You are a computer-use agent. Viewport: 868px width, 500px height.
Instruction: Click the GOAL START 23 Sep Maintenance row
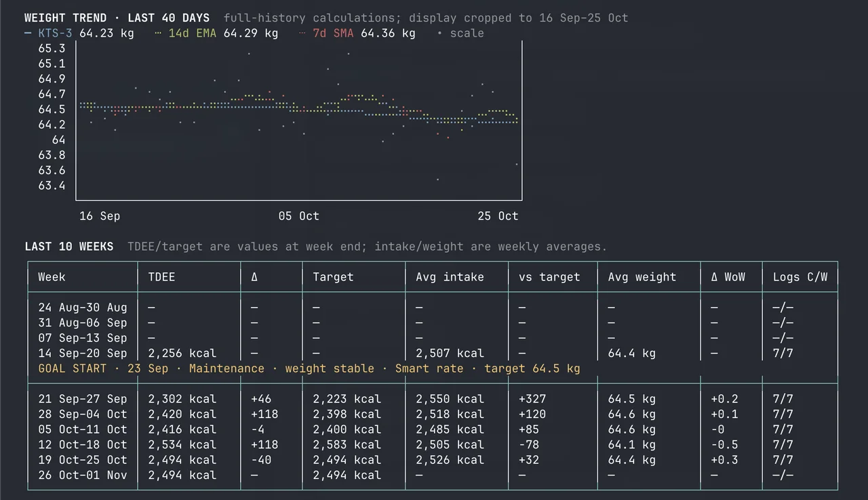309,369
